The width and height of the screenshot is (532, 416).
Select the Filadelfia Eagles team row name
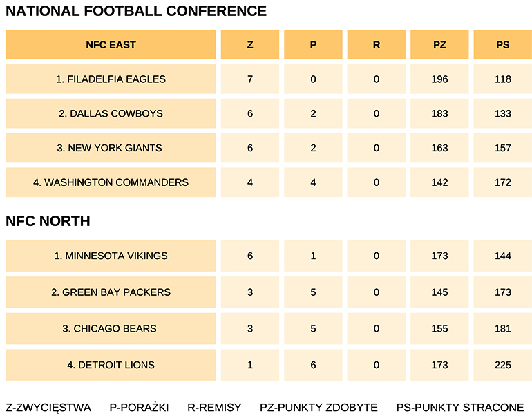point(111,79)
